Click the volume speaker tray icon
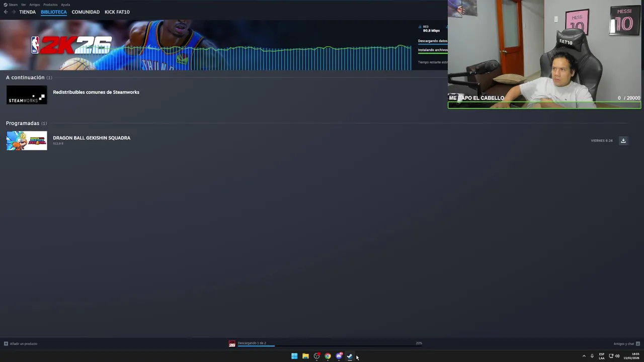Image resolution: width=644 pixels, height=362 pixels. pos(617,356)
